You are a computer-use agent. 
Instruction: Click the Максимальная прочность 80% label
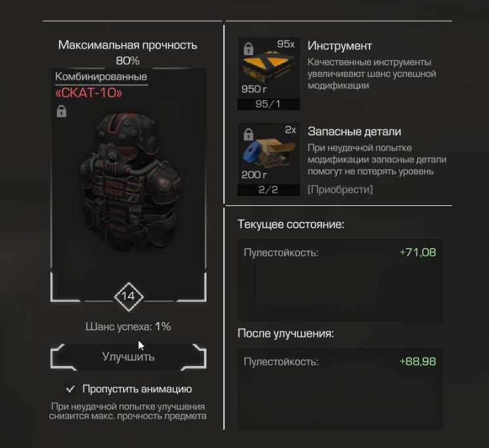pos(127,52)
